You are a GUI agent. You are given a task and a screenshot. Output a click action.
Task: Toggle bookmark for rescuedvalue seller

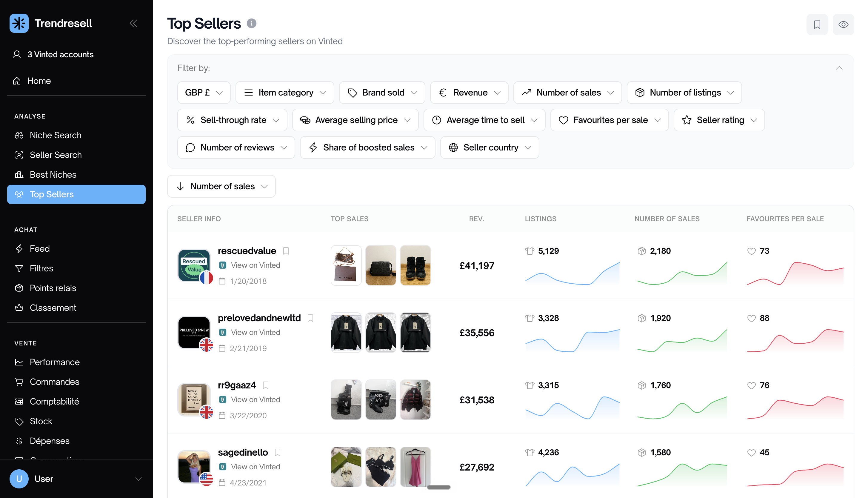(286, 251)
